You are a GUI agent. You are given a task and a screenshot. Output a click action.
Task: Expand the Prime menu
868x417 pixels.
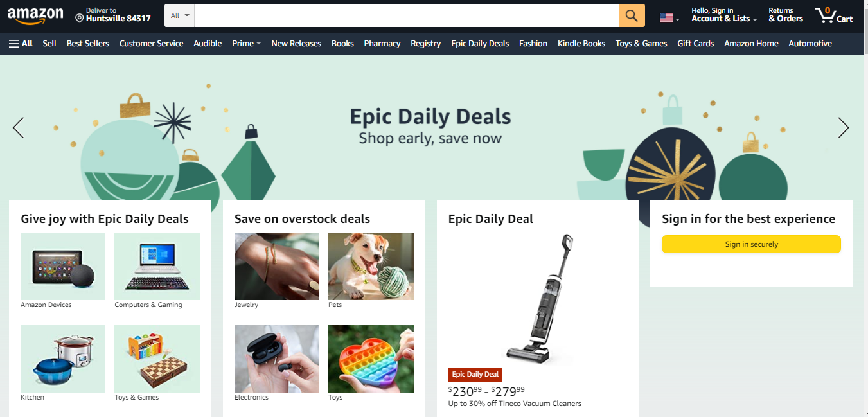point(246,44)
